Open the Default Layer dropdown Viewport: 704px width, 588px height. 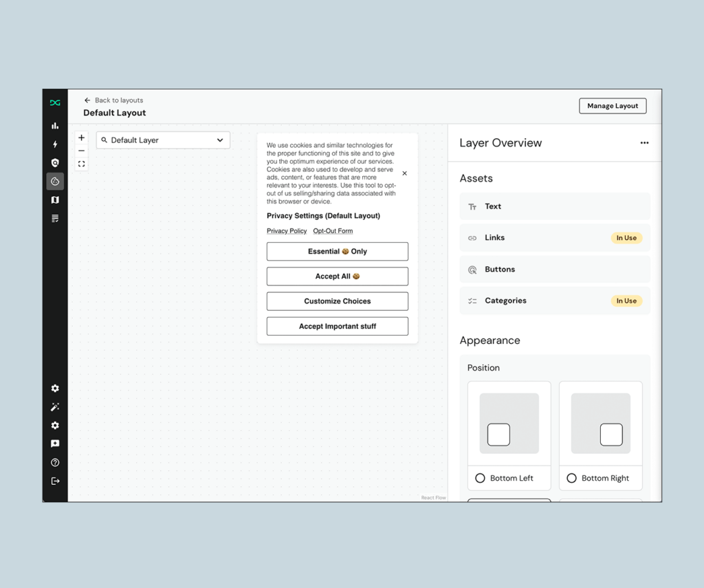[x=162, y=140]
